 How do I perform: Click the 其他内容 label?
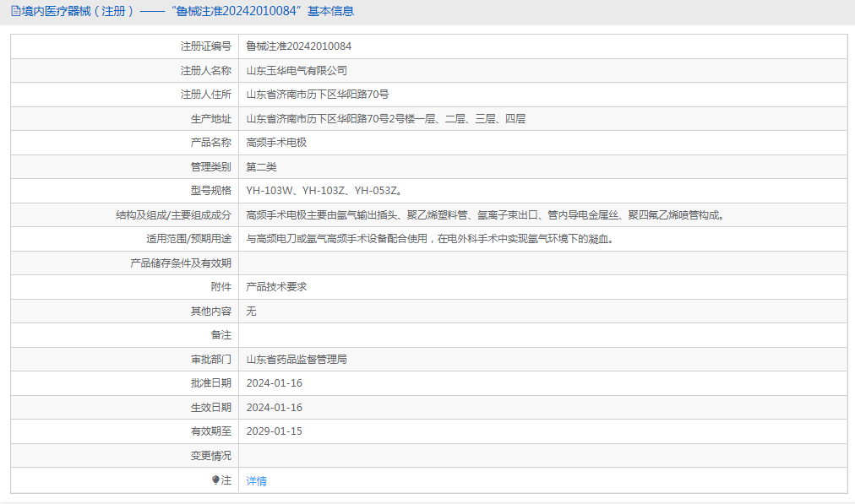pos(210,312)
